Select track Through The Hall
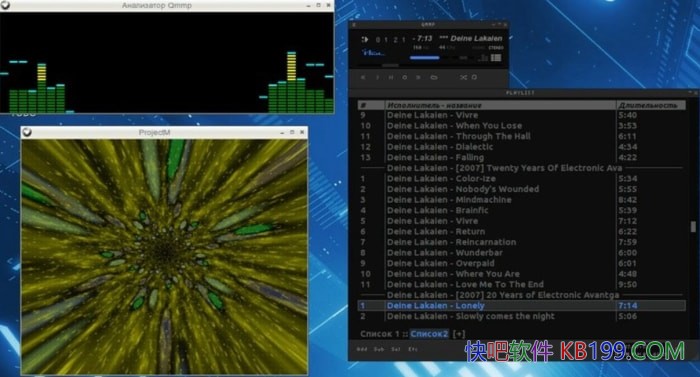 tap(521, 136)
